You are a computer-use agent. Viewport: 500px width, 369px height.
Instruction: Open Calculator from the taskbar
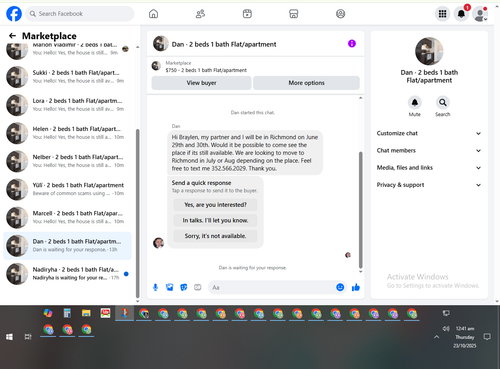click(67, 313)
